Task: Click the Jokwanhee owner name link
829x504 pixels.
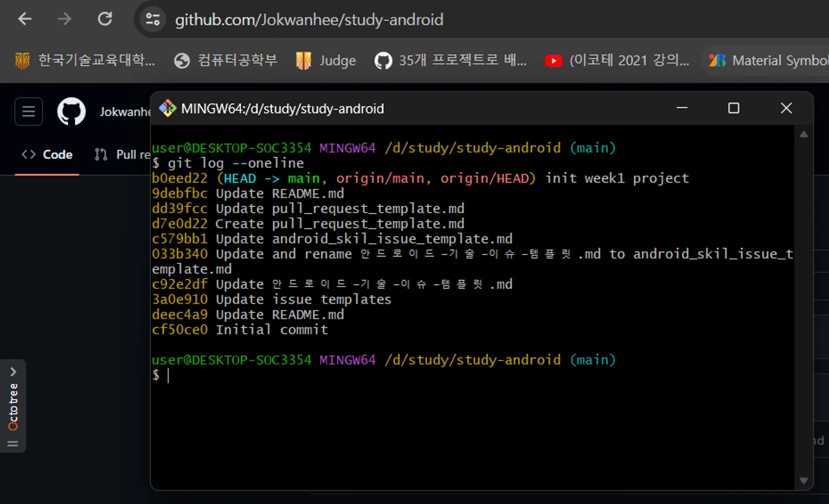Action: (125, 112)
